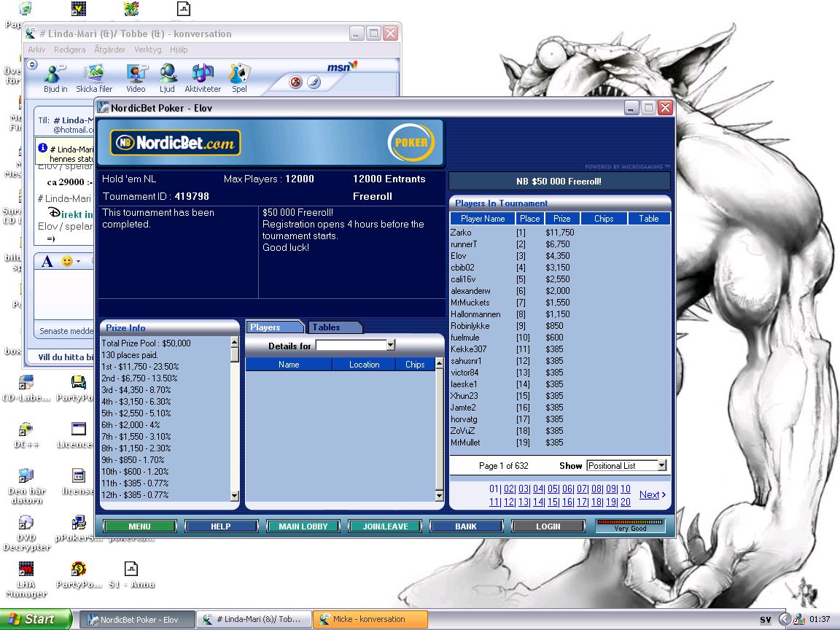
Task: Click tray expand arrow near language indicator
Action: (x=785, y=619)
